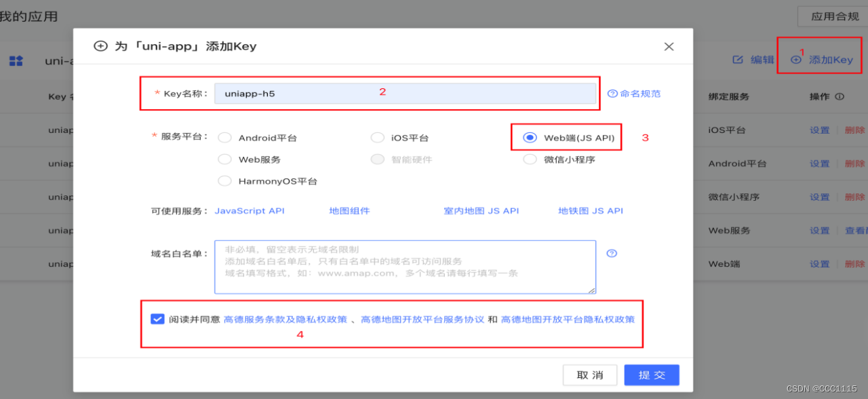Select the Android platform radio button
This screenshot has height=399, width=868.
[x=225, y=138]
